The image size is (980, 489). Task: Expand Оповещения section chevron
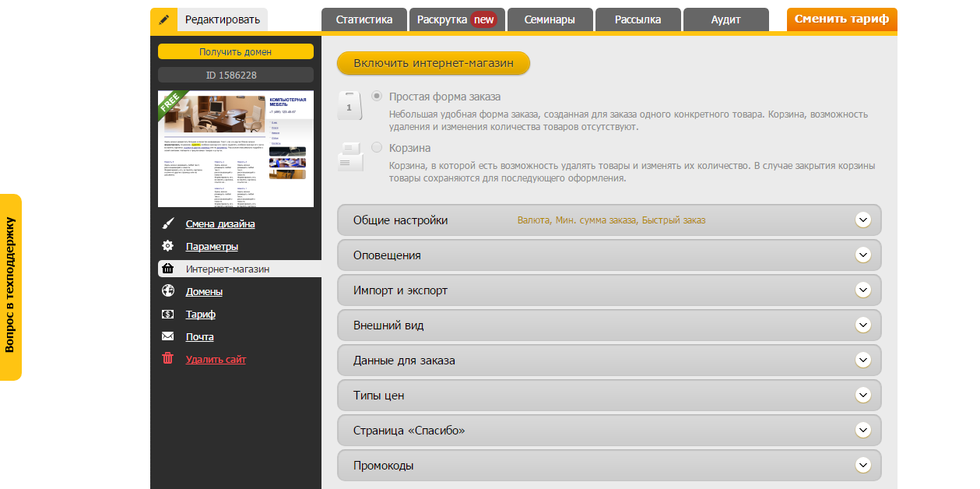tap(862, 255)
